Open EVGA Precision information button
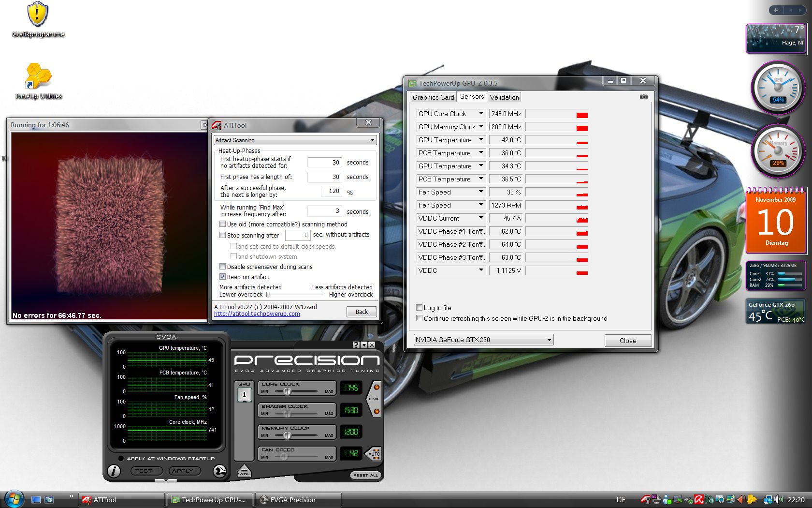 click(114, 471)
